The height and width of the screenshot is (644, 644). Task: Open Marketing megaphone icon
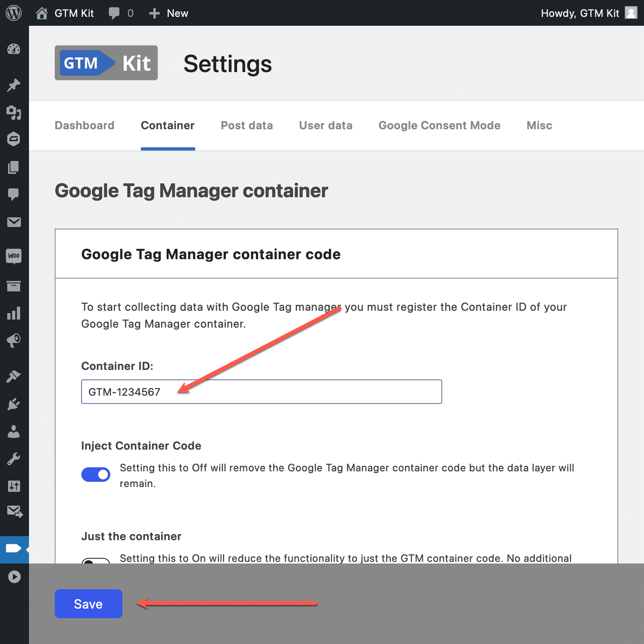14,341
